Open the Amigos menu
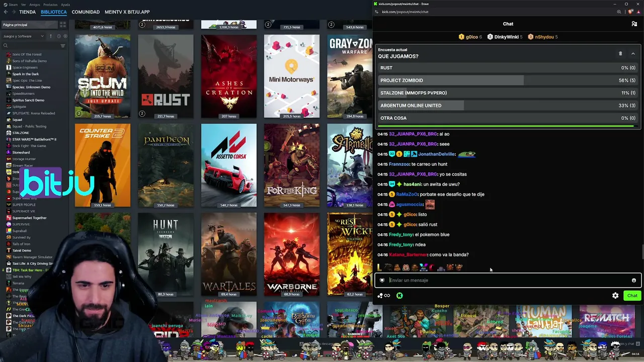The width and height of the screenshot is (644, 362). pyautogui.click(x=34, y=5)
